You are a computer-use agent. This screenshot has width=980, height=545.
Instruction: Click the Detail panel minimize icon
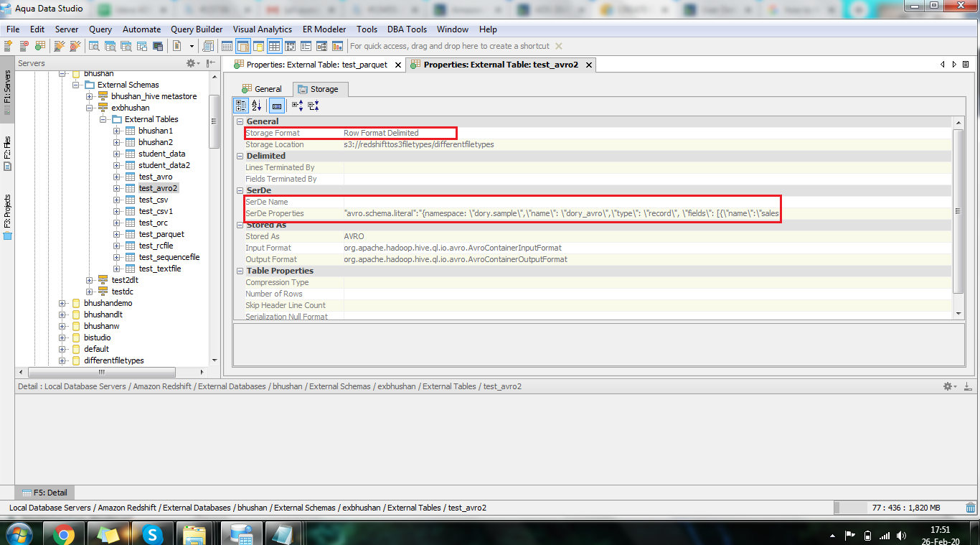pos(967,386)
